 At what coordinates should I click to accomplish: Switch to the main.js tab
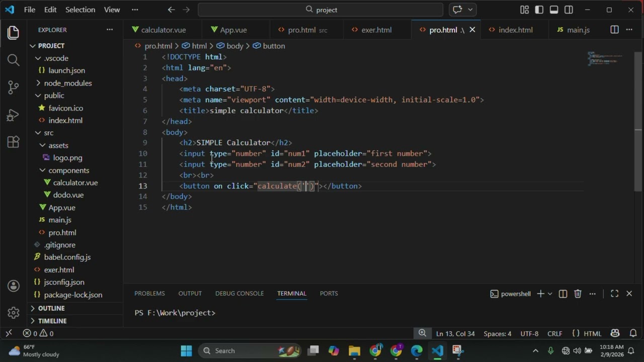click(578, 30)
